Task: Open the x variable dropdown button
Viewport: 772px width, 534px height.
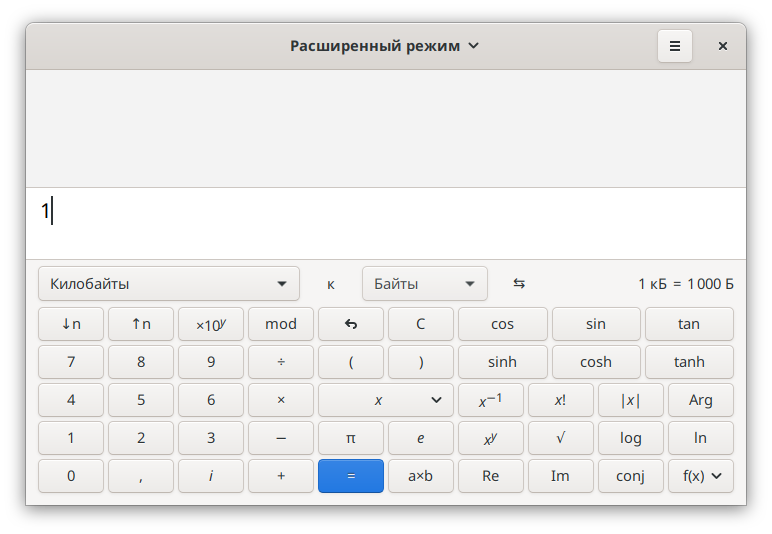Action: click(x=386, y=400)
